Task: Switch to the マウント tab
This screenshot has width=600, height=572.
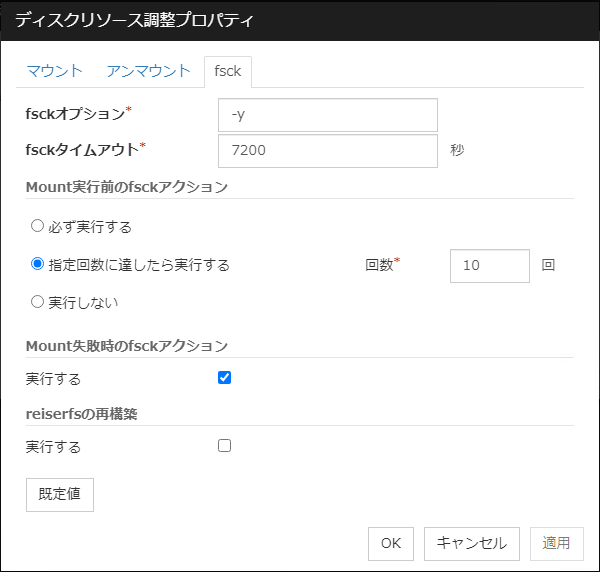Action: coord(54,71)
